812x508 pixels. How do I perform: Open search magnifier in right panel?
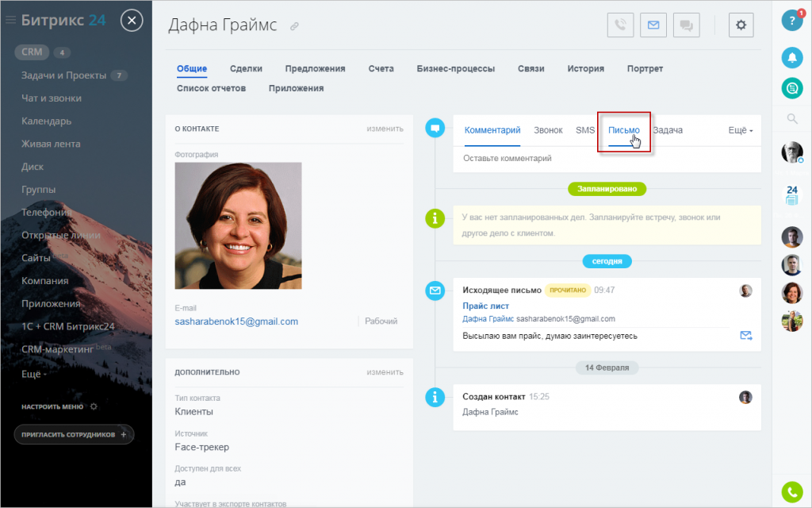coord(792,119)
